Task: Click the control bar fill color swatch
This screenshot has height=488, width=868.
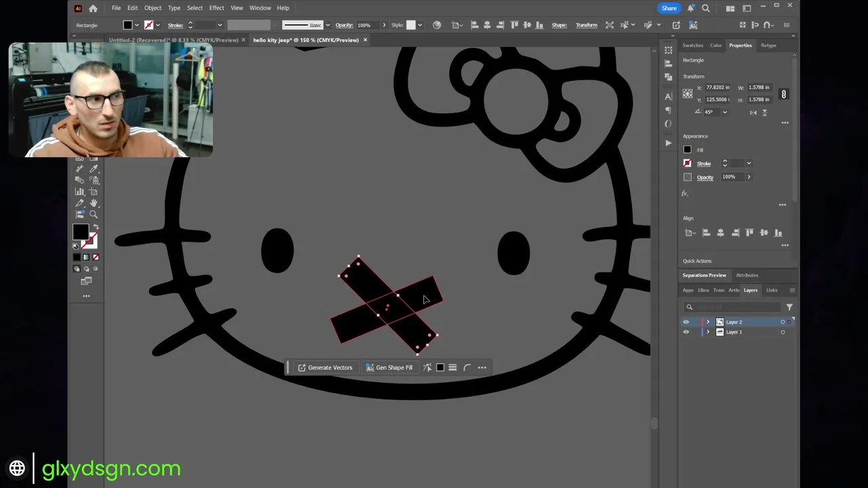Action: (x=127, y=25)
